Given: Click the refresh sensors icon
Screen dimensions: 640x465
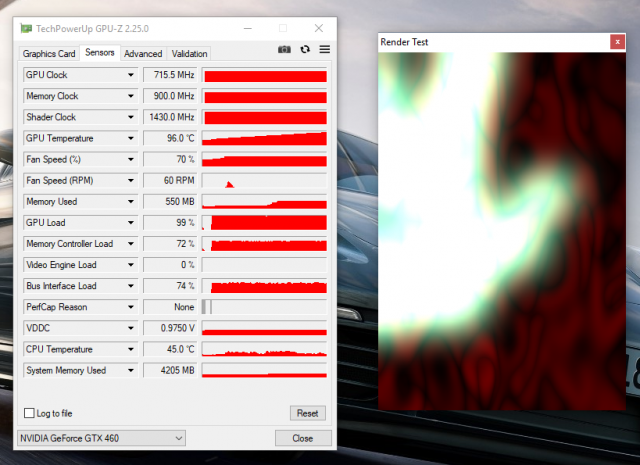Looking at the screenshot, I should pyautogui.click(x=305, y=49).
